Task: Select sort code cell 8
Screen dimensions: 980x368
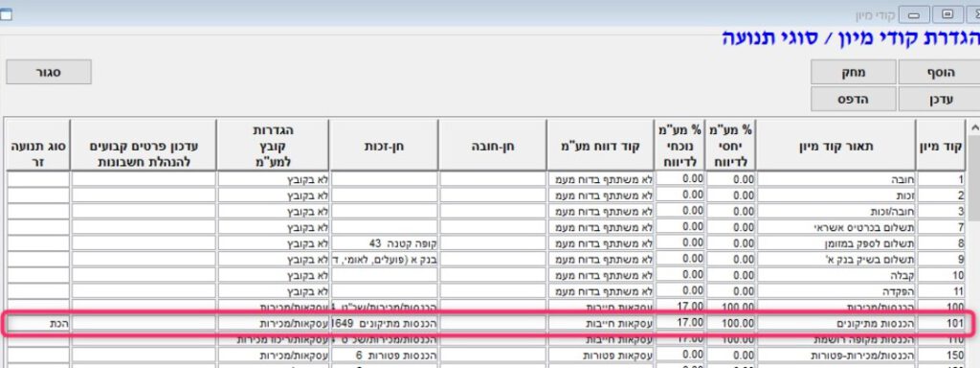Action: (x=942, y=242)
